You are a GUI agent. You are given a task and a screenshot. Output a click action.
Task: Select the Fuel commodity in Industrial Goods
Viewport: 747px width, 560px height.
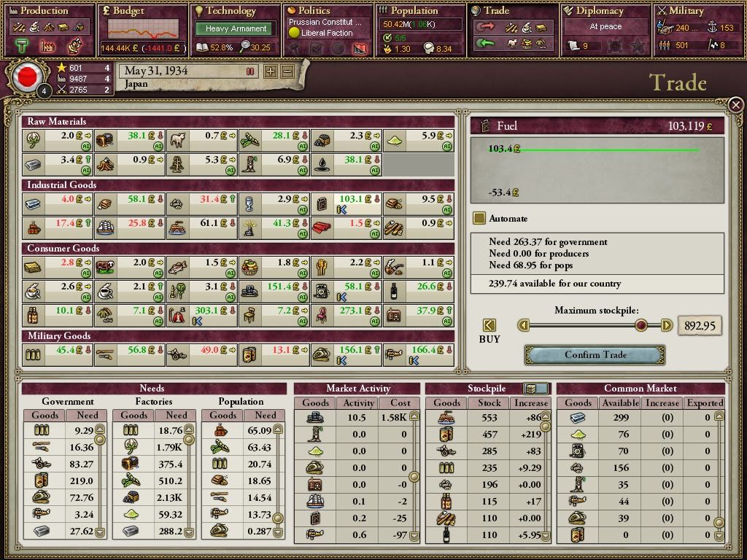[x=322, y=204]
